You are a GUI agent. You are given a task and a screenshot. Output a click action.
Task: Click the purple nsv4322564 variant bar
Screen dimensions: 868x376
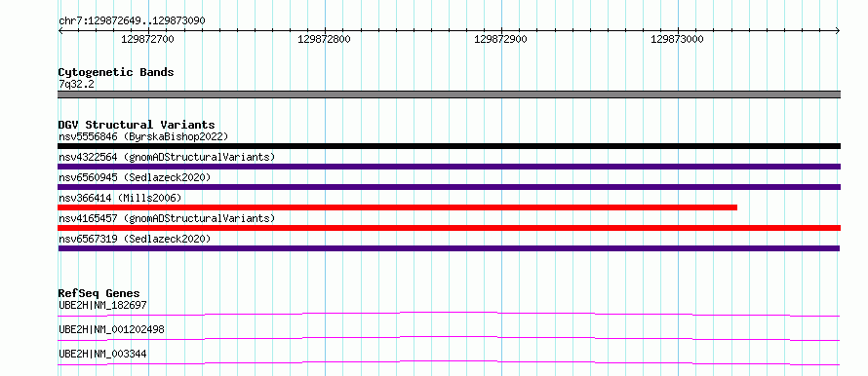coord(449,167)
